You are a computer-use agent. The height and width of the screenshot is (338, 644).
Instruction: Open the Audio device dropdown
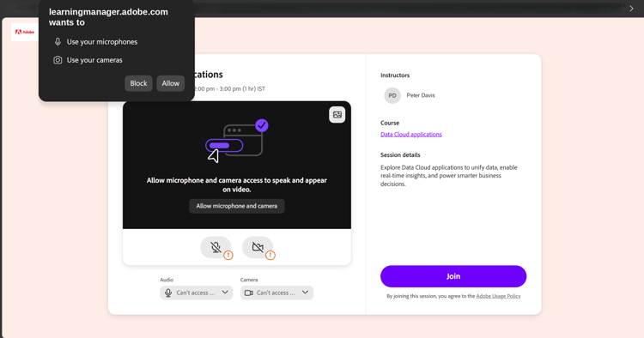tap(197, 293)
